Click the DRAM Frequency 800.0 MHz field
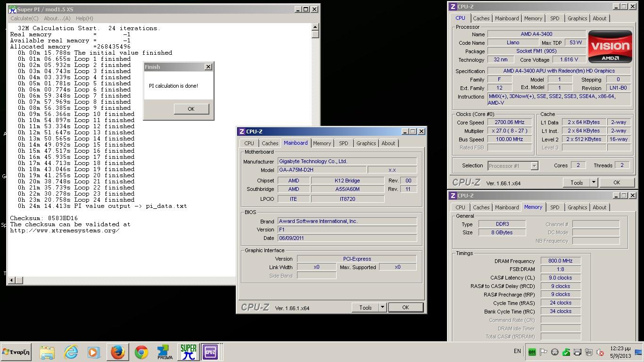644x362 pixels. (561, 261)
